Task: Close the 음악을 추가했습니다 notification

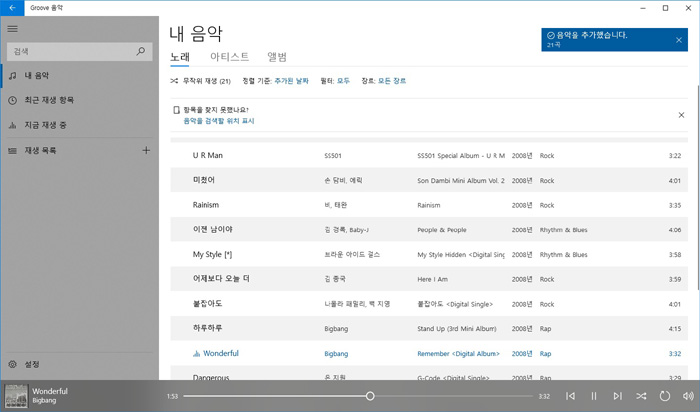Action: [679, 40]
